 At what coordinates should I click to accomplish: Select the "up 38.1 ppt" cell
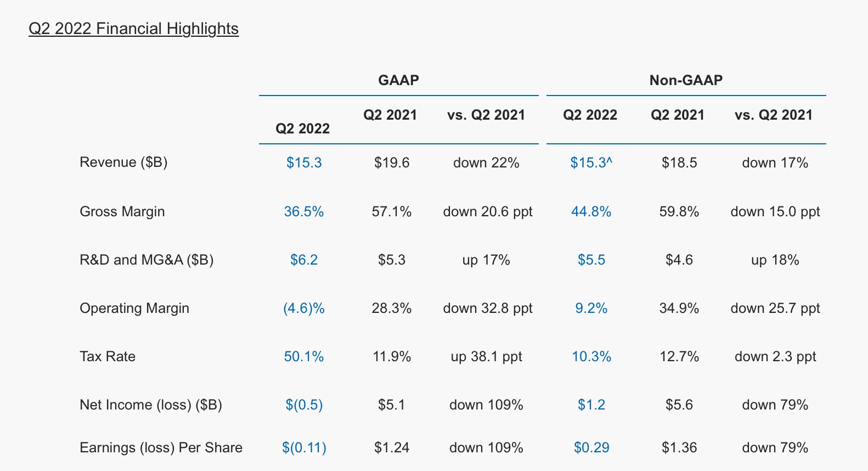tap(486, 356)
